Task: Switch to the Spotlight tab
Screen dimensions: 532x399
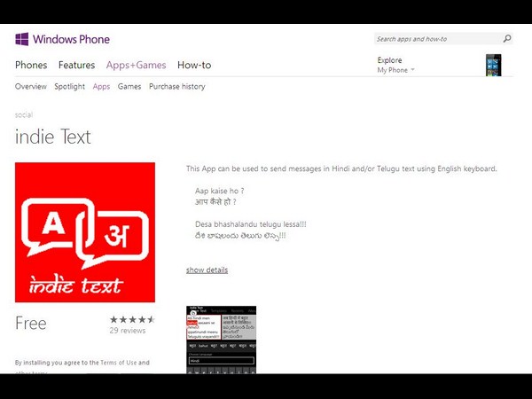Action: 69,87
